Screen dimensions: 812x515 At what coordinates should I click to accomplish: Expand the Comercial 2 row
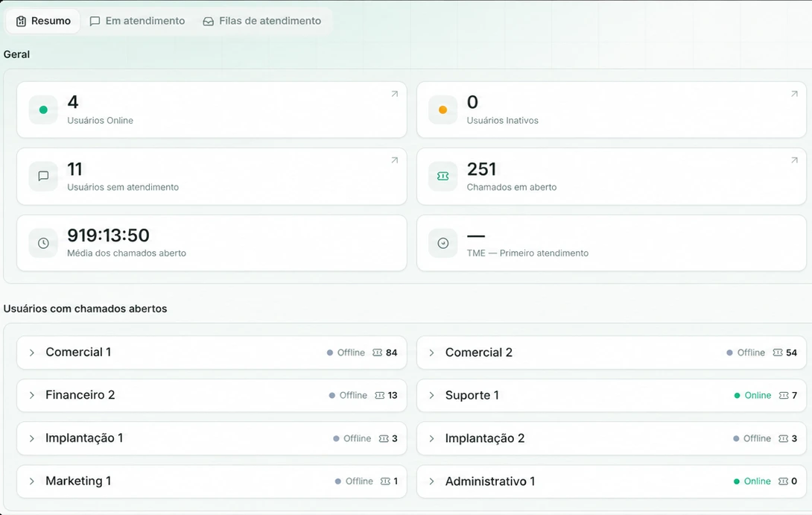coord(431,353)
